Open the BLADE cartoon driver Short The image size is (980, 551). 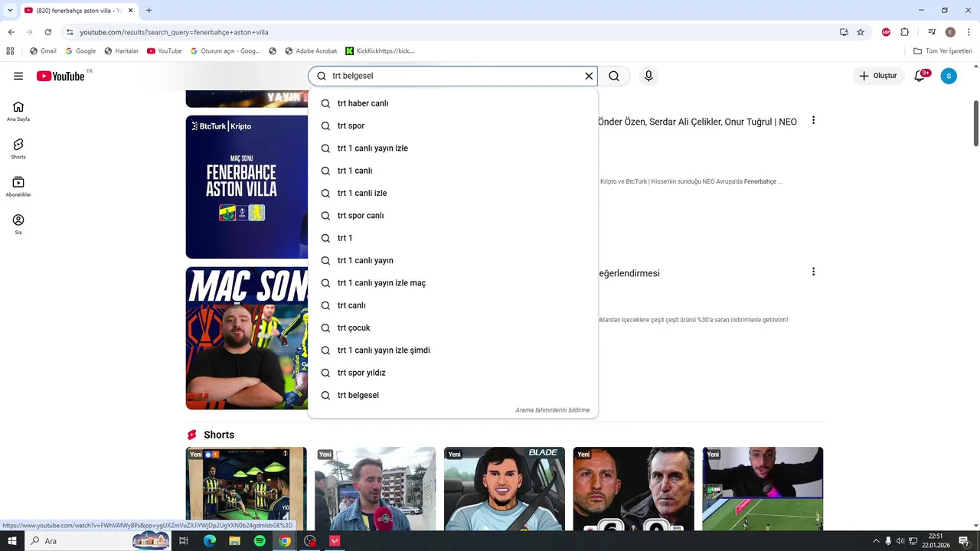coord(505,489)
